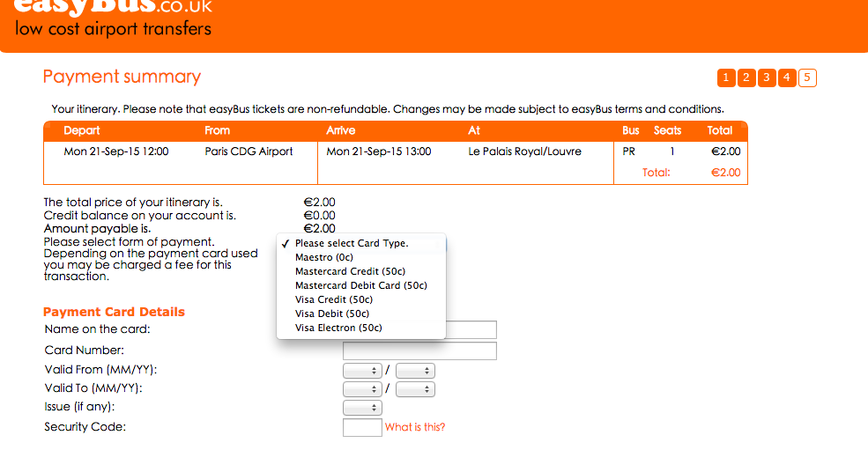Click the 'Arrive' column header

point(340,130)
